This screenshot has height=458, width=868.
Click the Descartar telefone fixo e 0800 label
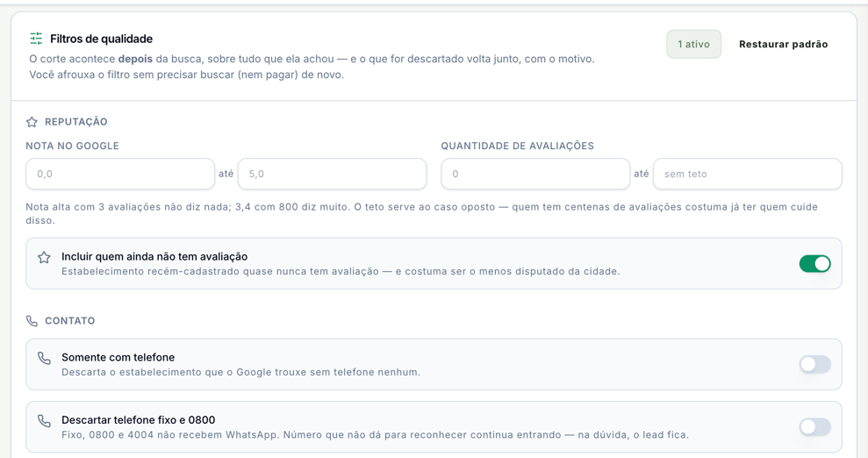click(139, 419)
